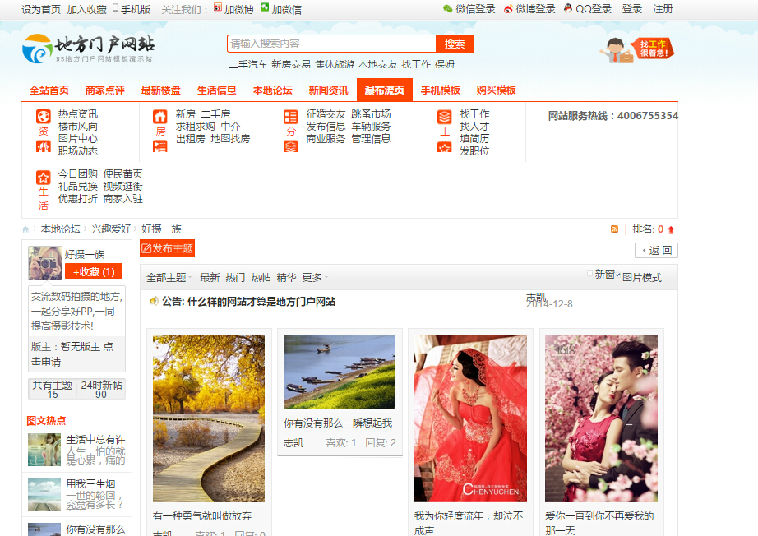
Task: Open the 商家入驻 link
Action: point(123,199)
